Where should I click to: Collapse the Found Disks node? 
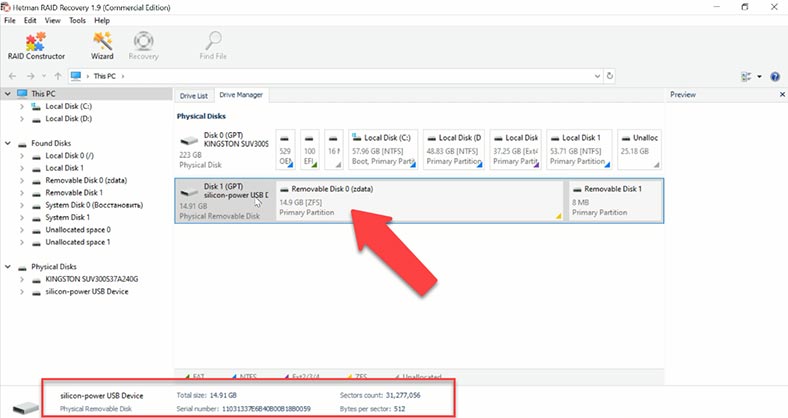tap(8, 144)
